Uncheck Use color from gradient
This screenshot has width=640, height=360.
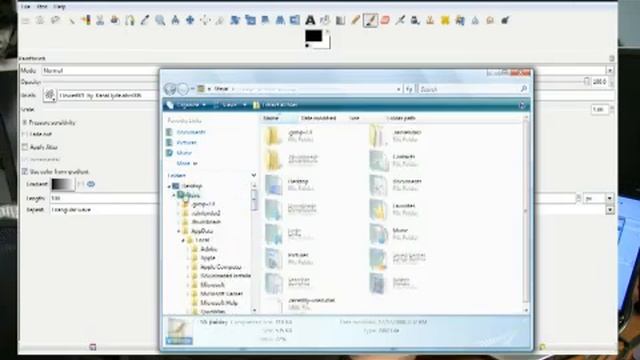(24, 171)
